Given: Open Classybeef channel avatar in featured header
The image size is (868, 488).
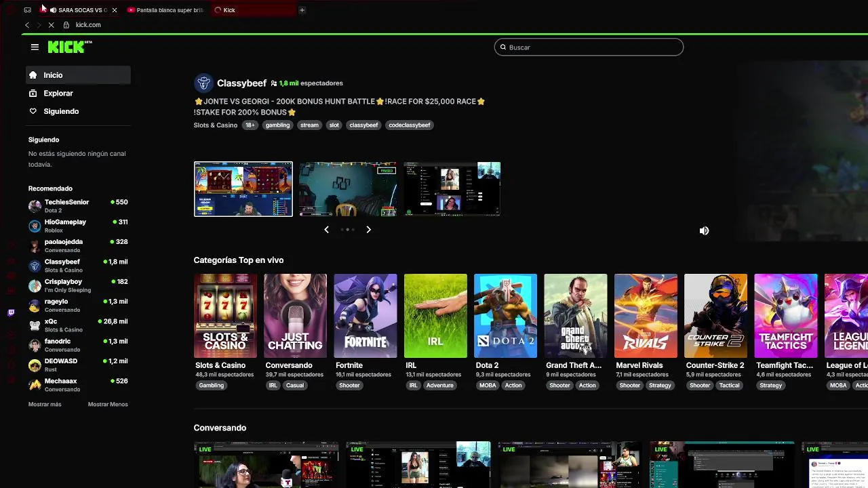Looking at the screenshot, I should [203, 83].
